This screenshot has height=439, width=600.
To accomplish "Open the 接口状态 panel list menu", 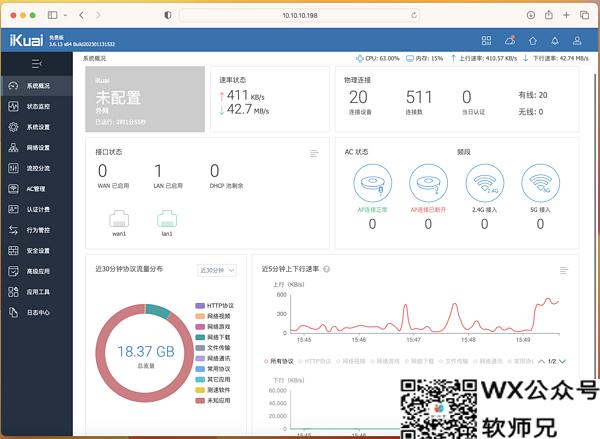I will pos(314,153).
